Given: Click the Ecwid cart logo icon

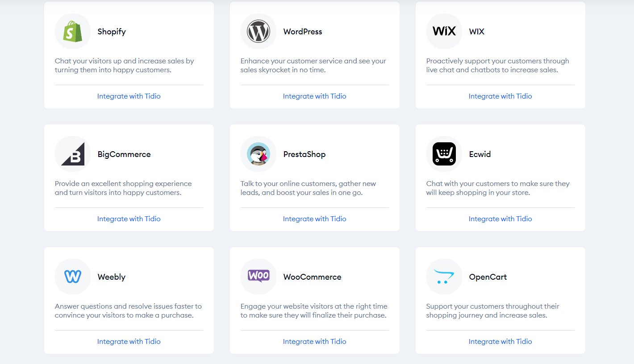Looking at the screenshot, I should 444,154.
